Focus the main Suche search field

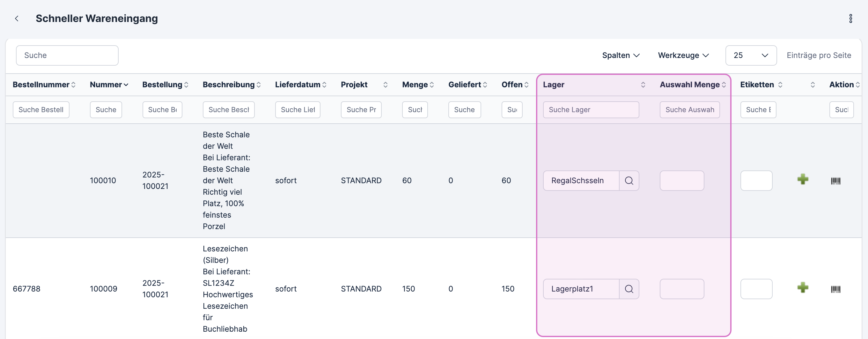point(67,55)
